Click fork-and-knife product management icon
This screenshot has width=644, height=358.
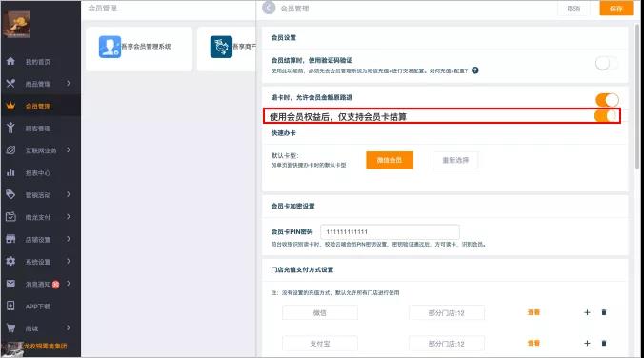[x=10, y=84]
